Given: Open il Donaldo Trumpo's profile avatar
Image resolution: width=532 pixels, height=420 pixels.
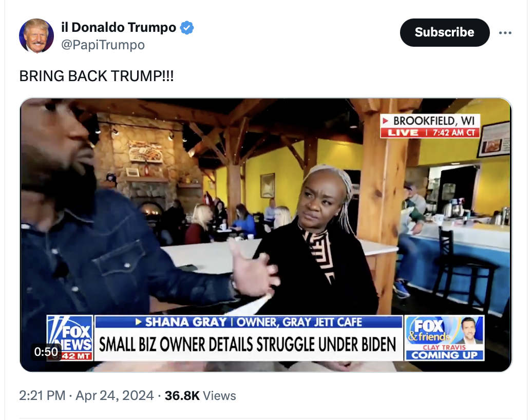Looking at the screenshot, I should tap(36, 35).
